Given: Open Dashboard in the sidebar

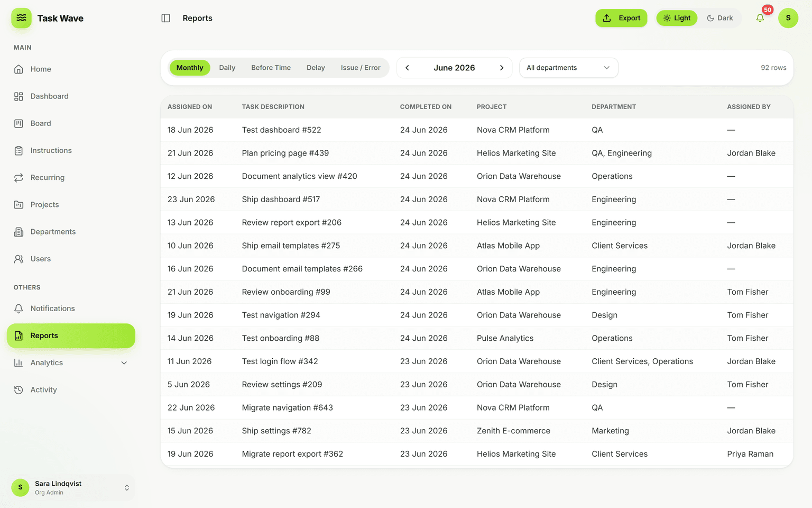Looking at the screenshot, I should coord(71,96).
